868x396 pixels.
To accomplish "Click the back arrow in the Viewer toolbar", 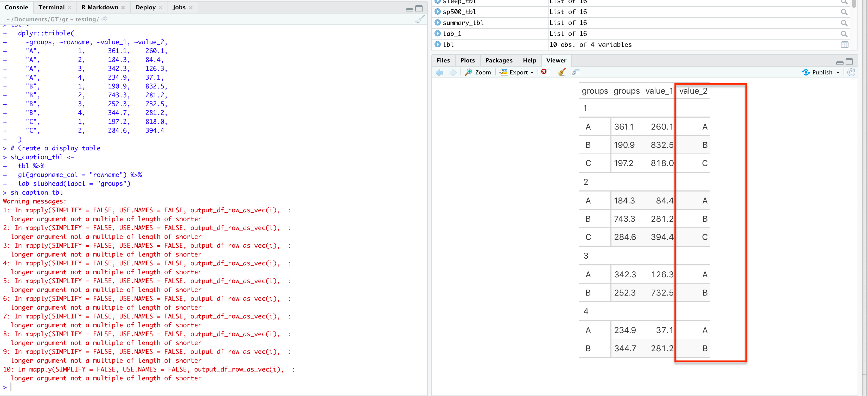I will pos(439,72).
